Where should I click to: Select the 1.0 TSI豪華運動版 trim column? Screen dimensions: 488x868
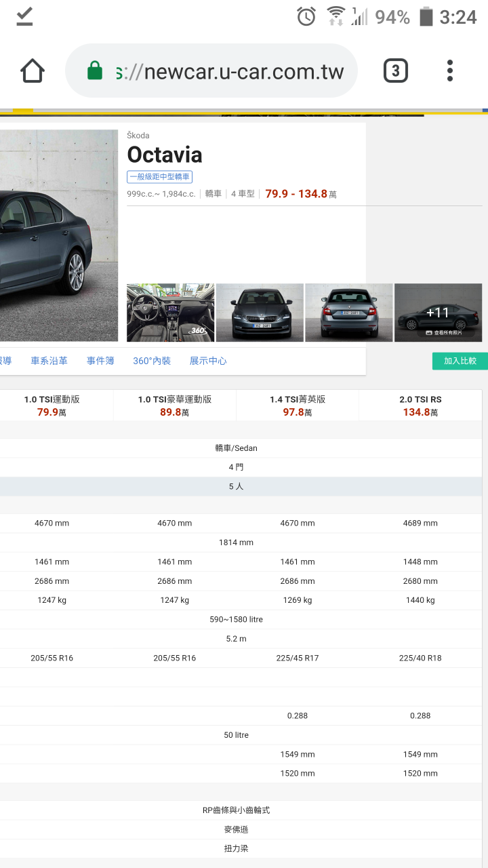[175, 406]
